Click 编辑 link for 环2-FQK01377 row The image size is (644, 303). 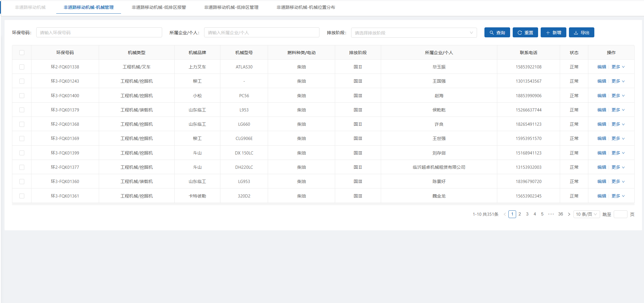tap(602, 167)
